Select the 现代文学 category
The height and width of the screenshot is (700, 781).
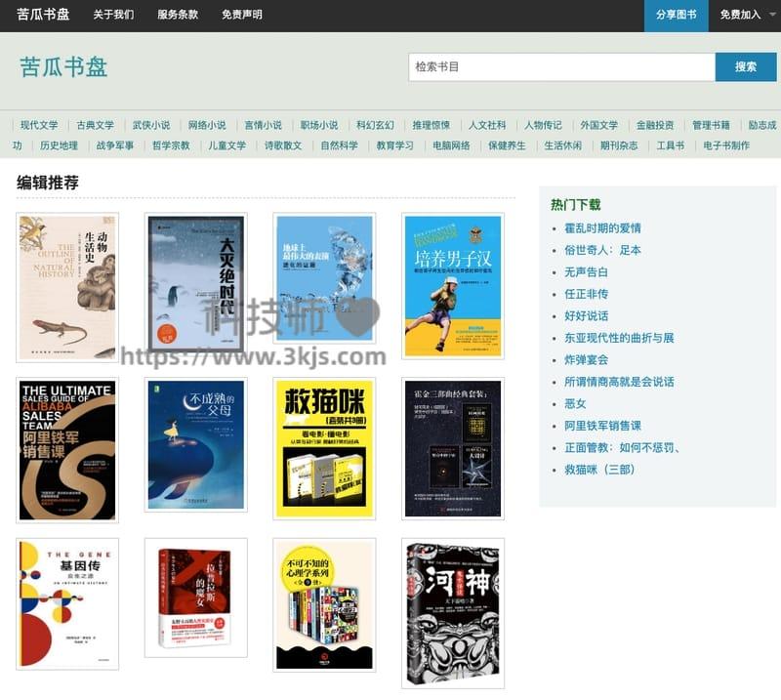[x=39, y=125]
